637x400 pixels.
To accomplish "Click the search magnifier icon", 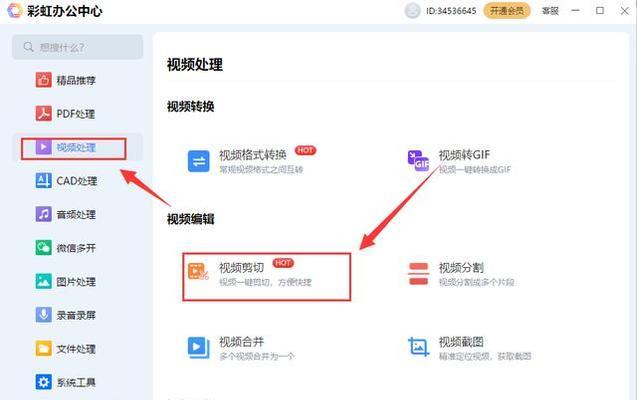I will pyautogui.click(x=28, y=47).
